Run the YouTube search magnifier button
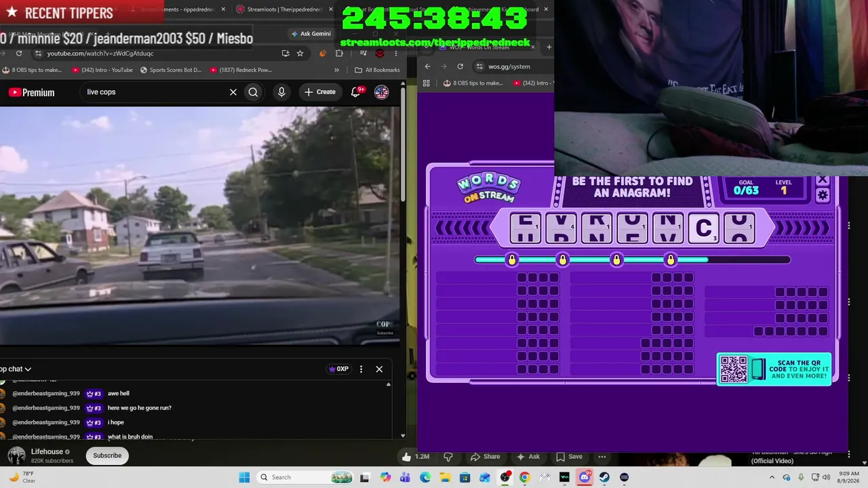Image resolution: width=868 pixels, height=488 pixels. [253, 92]
